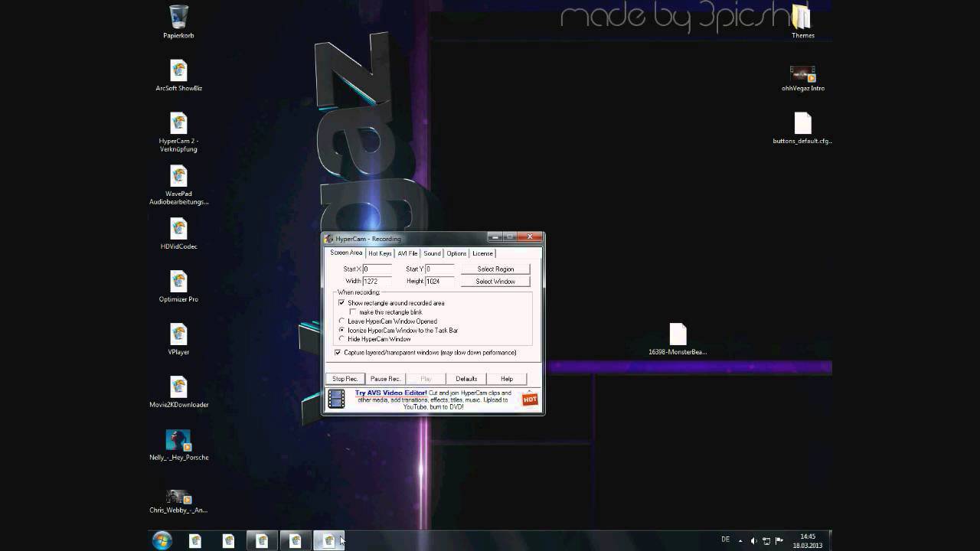Click the Select Region button
The width and height of the screenshot is (980, 551).
click(495, 269)
